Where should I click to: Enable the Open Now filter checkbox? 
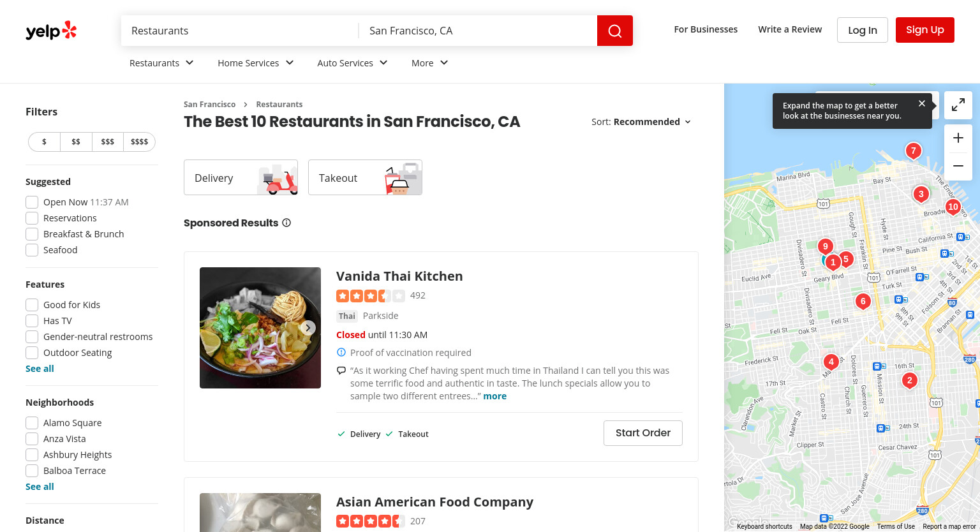click(32, 202)
